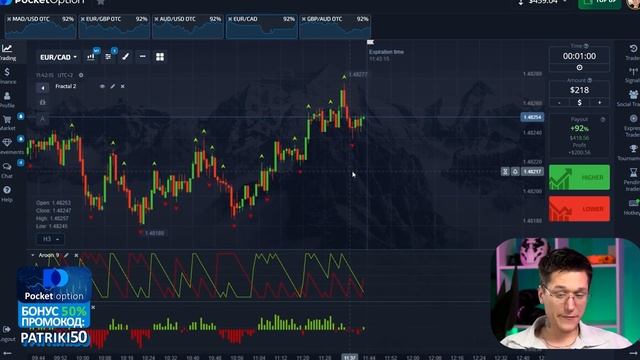640x360 pixels.
Task: Click the green HIGHER button
Action: click(579, 177)
